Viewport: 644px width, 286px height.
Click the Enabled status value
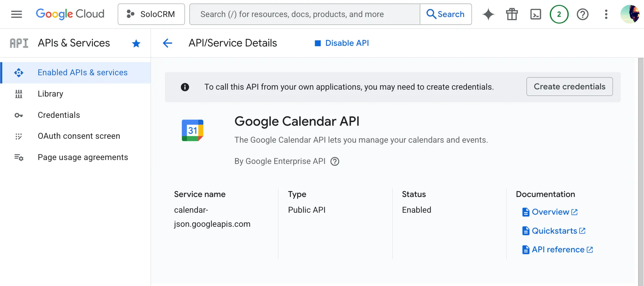[417, 210]
